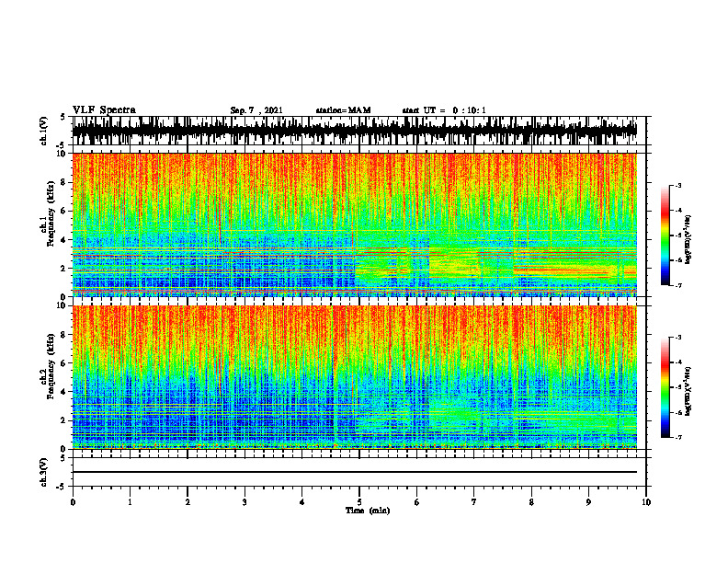Click the "-3" label on ch.2 color bar
Viewport: 728px width, 563px height.
pos(678,338)
